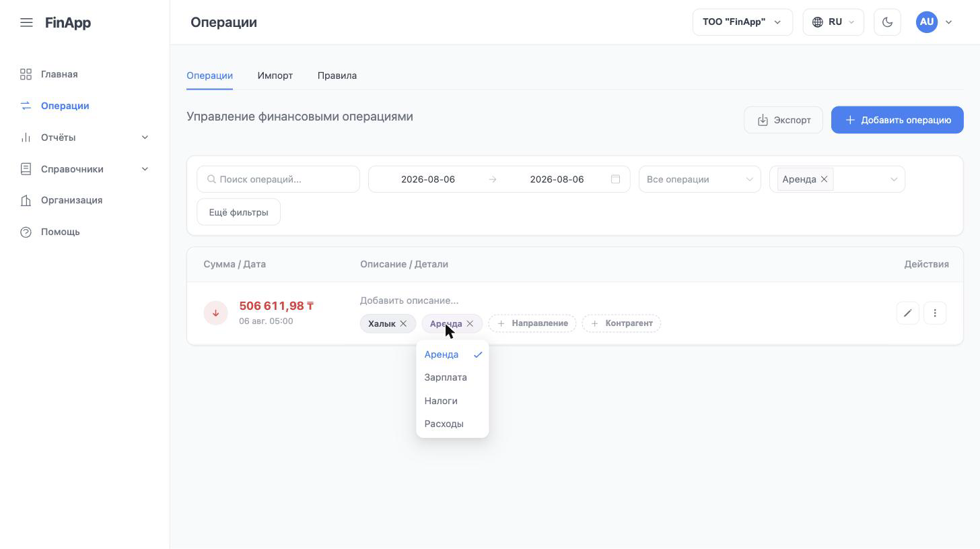Choose Расходы in the category list
The image size is (980, 549).
452,424
